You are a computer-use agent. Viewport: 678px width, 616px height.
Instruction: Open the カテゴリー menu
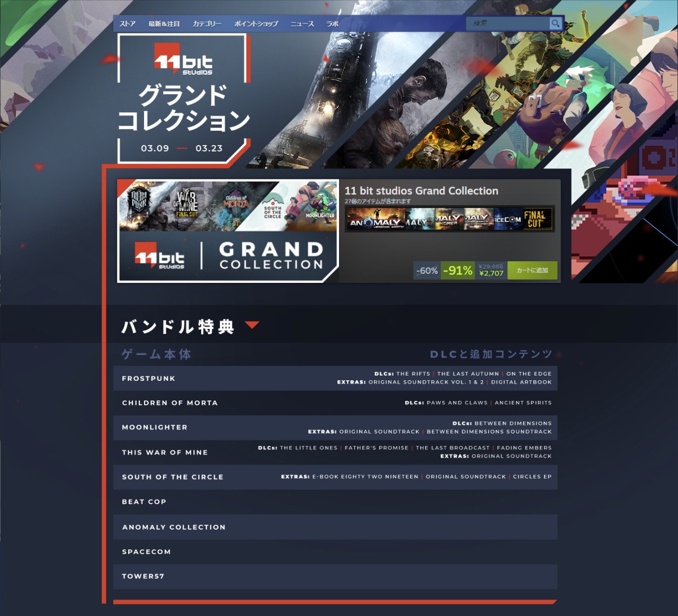click(x=207, y=24)
